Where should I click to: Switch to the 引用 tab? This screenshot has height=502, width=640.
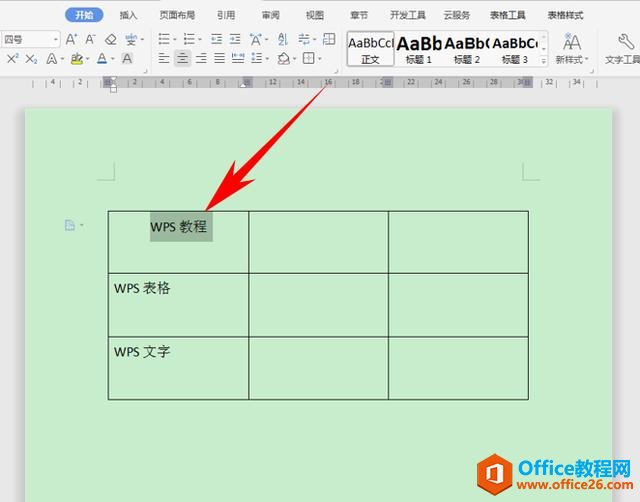click(226, 15)
